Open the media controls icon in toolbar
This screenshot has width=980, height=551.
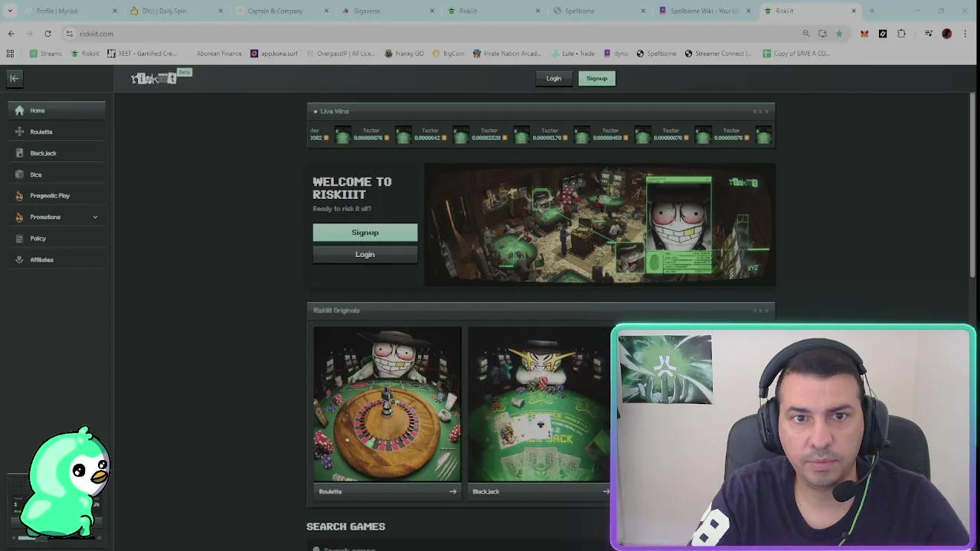coord(929,34)
